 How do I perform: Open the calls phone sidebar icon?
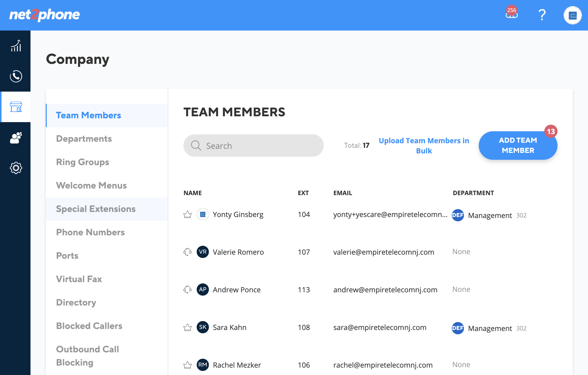16,76
